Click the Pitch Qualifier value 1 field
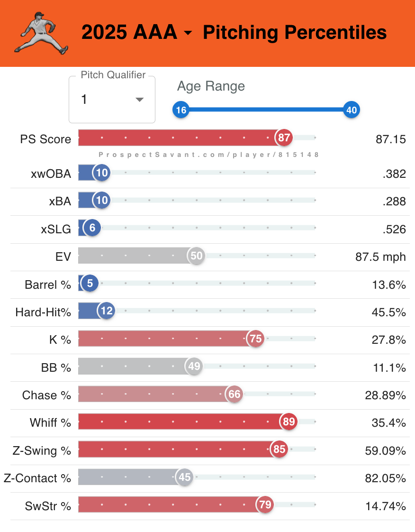Screen dimensions: 415x532 (104, 100)
